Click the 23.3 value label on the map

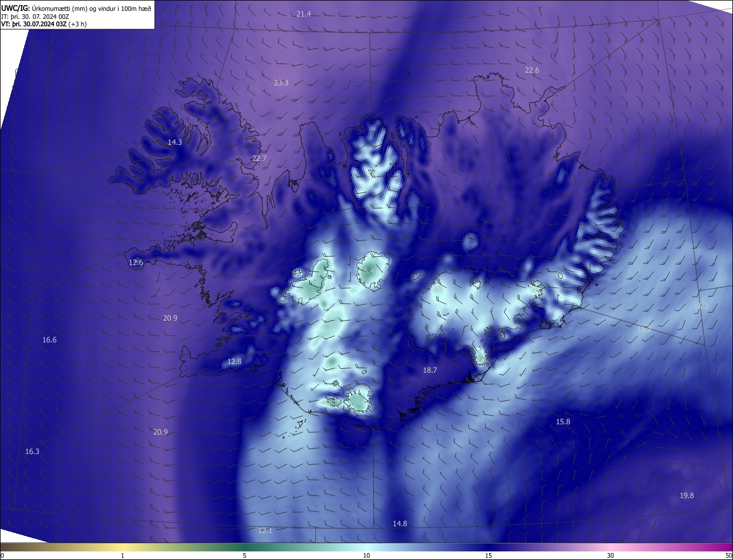(x=281, y=83)
